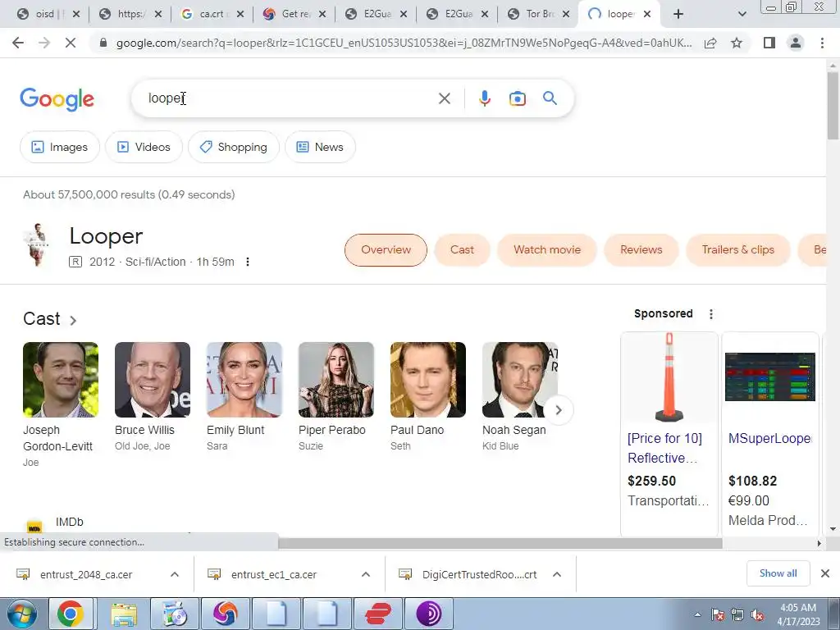Stop the page from loading
The width and height of the screenshot is (840, 630).
point(71,43)
